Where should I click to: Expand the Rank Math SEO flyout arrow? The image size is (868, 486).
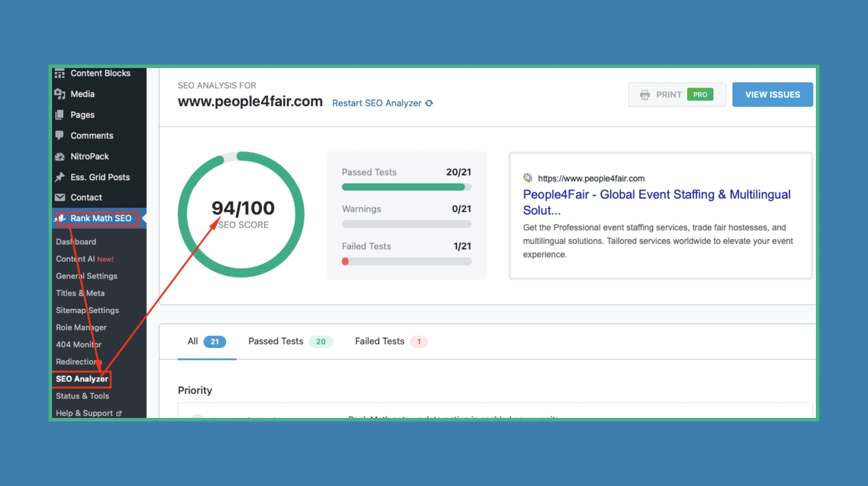tap(144, 218)
